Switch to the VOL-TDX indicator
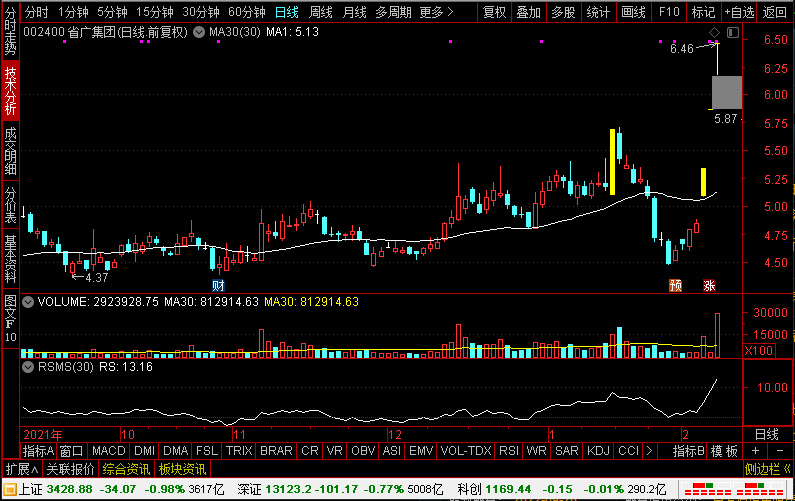 [466, 451]
